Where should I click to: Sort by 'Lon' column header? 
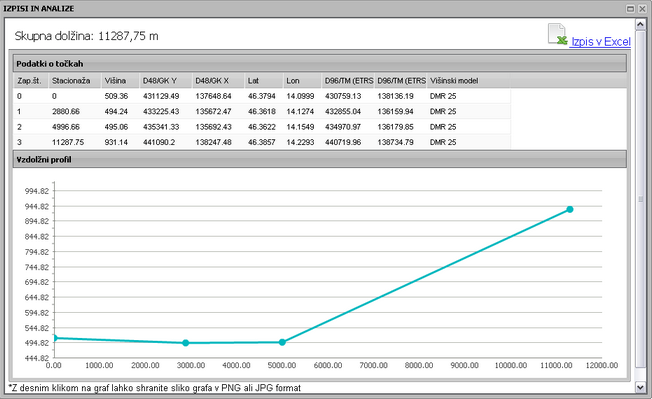pyautogui.click(x=302, y=81)
